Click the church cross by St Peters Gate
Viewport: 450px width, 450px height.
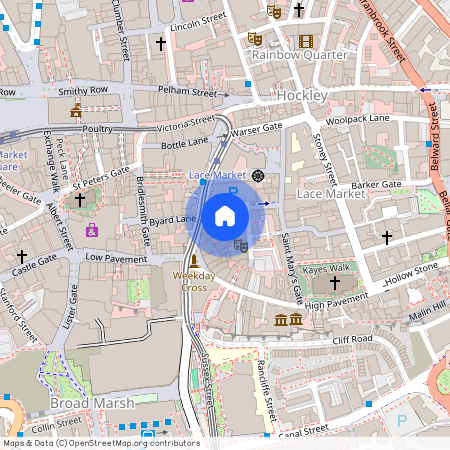[x=80, y=200]
